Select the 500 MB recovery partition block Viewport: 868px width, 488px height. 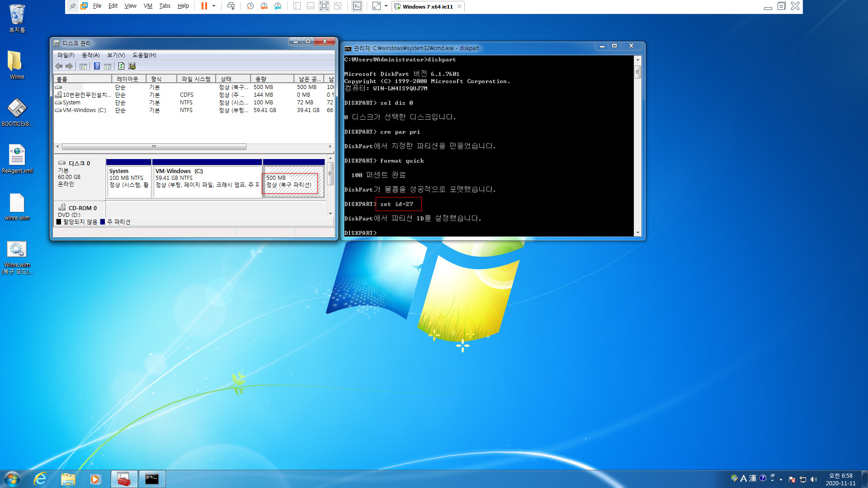[294, 178]
